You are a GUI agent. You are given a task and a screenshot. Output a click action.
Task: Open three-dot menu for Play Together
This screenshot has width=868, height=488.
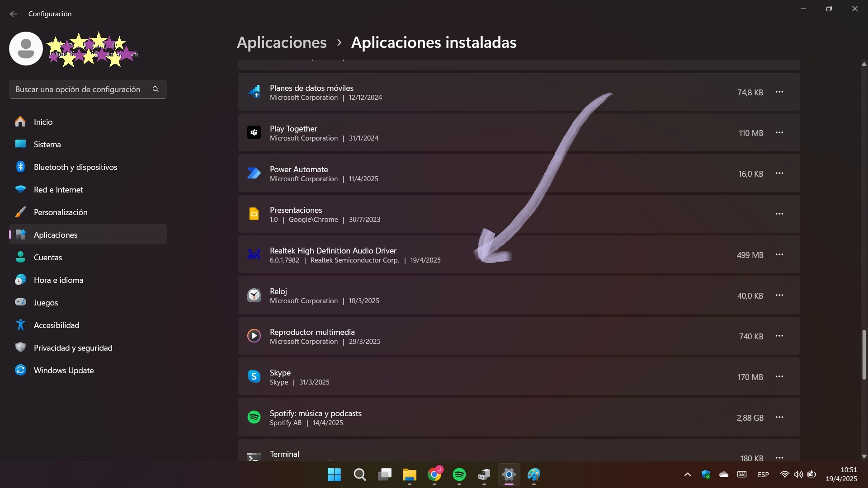click(x=779, y=133)
